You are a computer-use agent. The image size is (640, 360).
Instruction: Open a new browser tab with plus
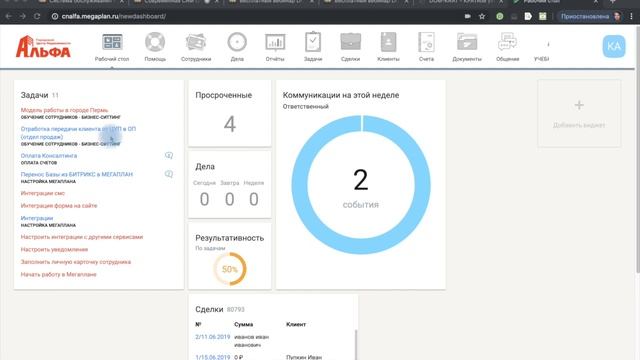tap(612, 2)
